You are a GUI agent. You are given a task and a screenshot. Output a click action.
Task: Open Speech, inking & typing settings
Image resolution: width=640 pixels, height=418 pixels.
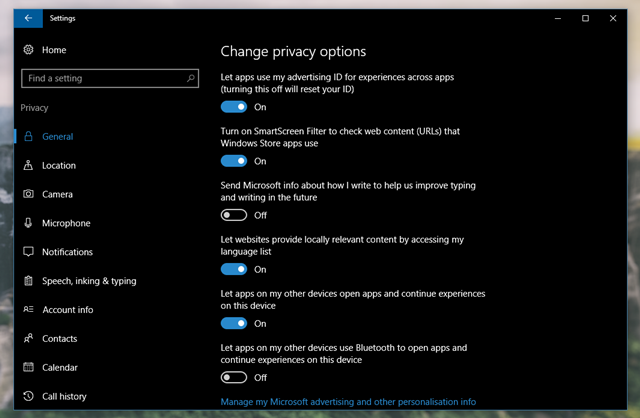[89, 281]
